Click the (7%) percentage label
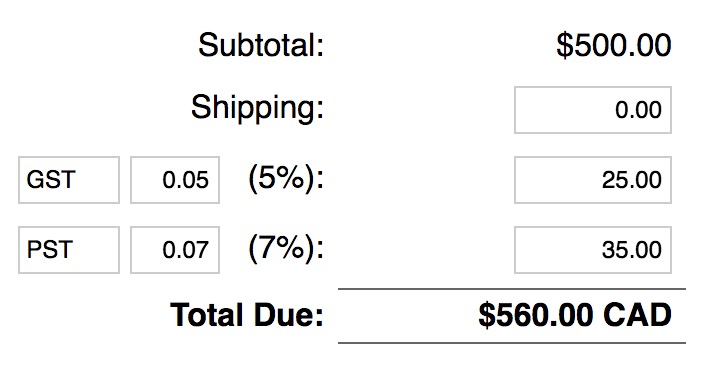 (x=286, y=249)
